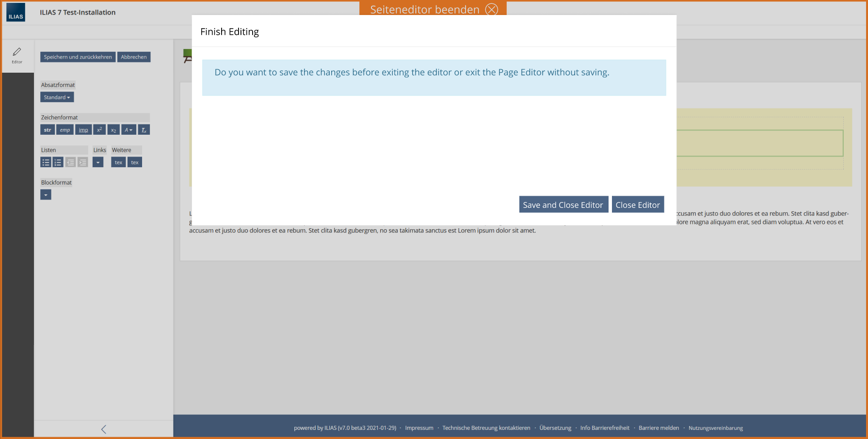Click the Zeichenformat label
868x439 pixels.
[59, 117]
